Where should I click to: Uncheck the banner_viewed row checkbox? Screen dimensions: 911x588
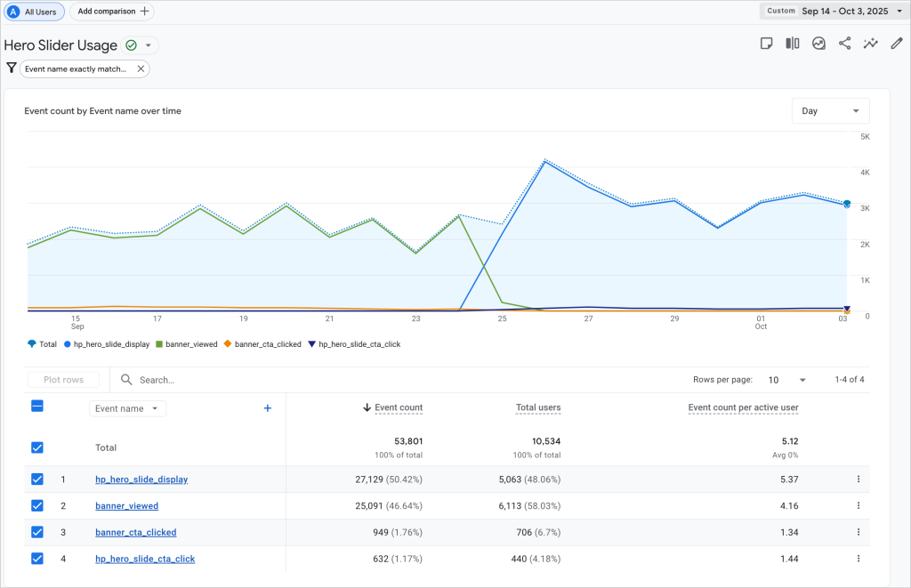click(x=37, y=506)
